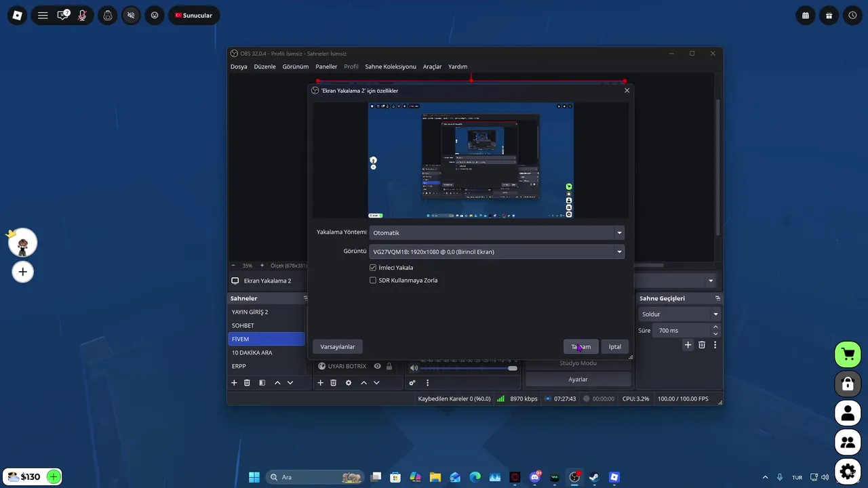Pop out the Sahne Geçişleri panel icon

[717, 298]
